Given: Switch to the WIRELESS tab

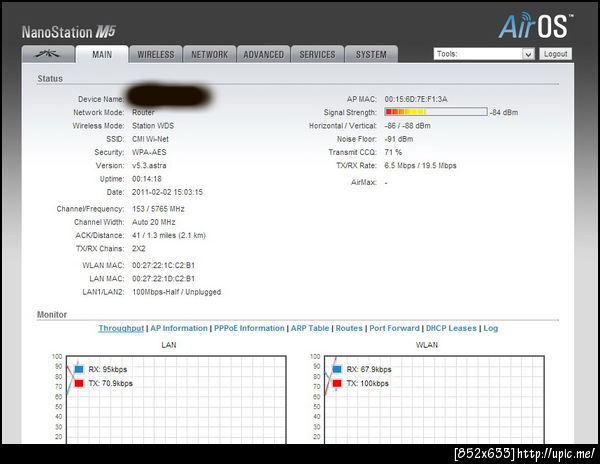Looking at the screenshot, I should (156, 54).
